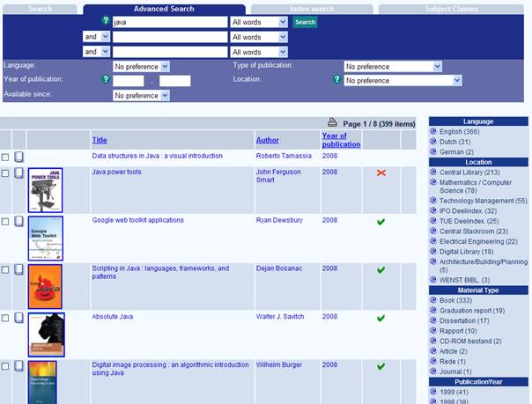This screenshot has height=404, width=532.
Task: Click the start year input field
Action: pyautogui.click(x=129, y=81)
